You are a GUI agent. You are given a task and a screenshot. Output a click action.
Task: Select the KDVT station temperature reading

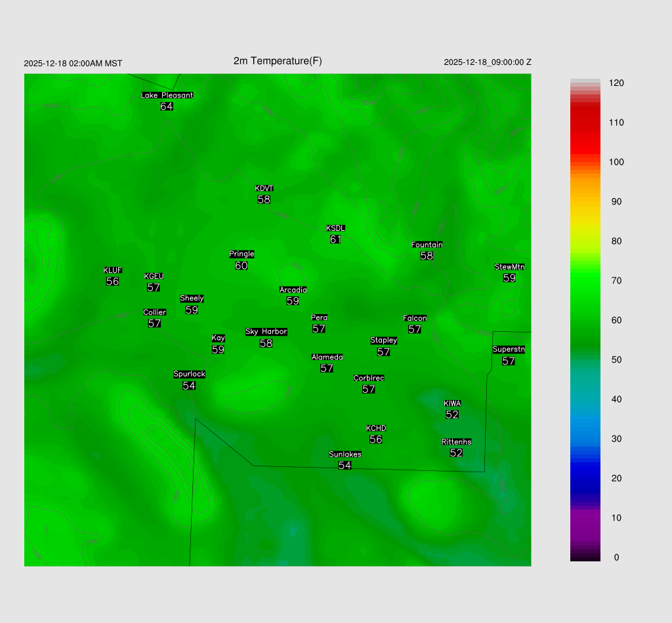tap(264, 199)
